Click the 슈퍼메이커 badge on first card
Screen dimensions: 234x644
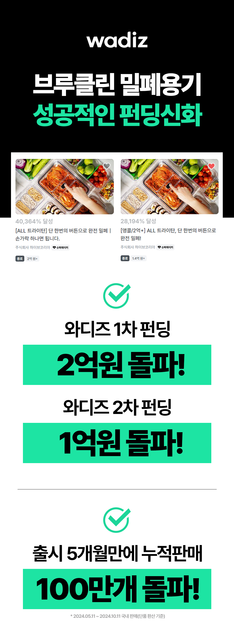click(x=61, y=248)
